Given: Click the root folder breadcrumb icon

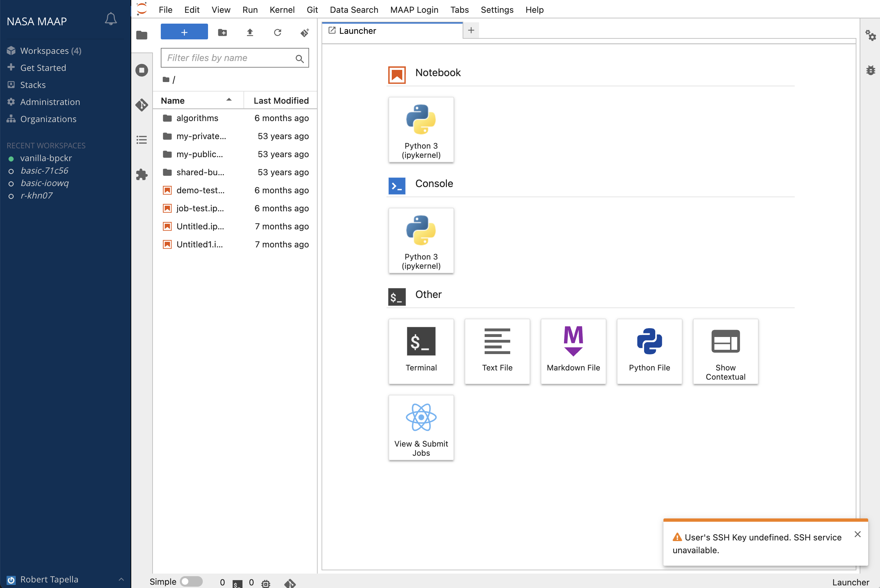Looking at the screenshot, I should click(166, 79).
